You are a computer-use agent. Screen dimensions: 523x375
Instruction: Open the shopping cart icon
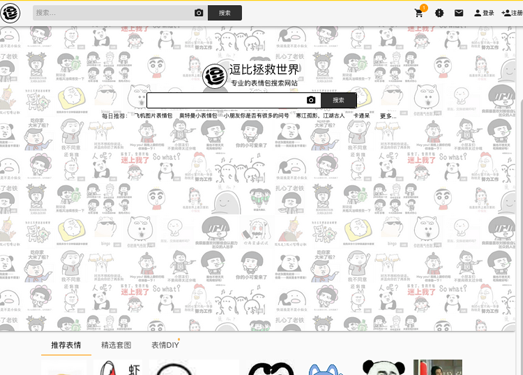[x=419, y=13]
